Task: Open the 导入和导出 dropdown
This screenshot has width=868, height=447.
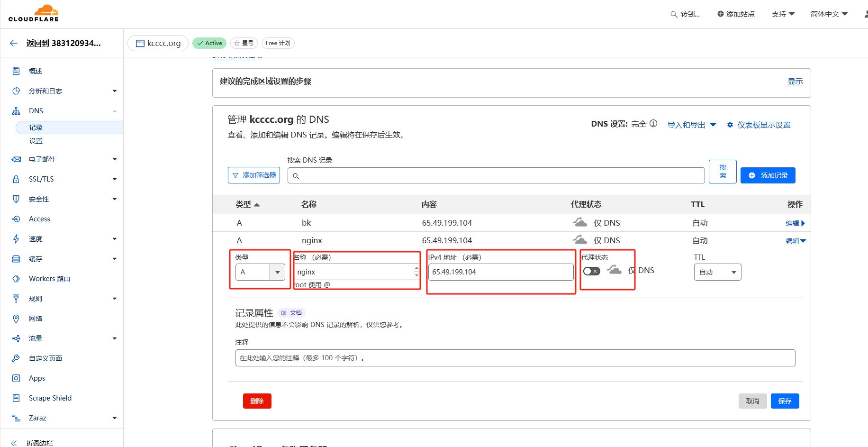Action: tap(692, 125)
